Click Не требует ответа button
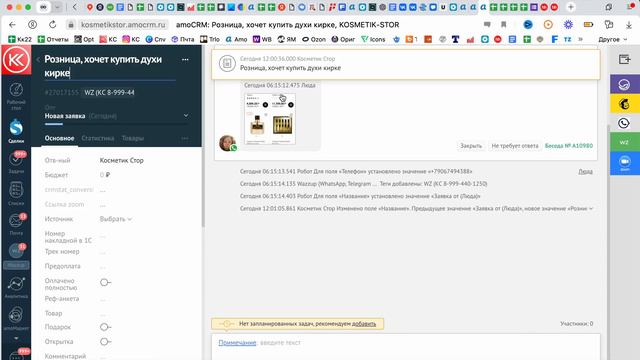640x360 pixels. (515, 146)
